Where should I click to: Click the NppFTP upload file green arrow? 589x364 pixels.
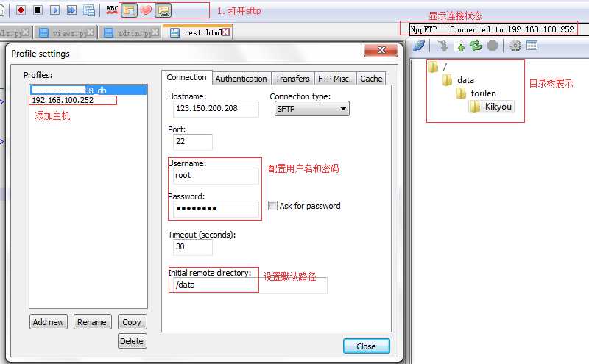tap(461, 46)
